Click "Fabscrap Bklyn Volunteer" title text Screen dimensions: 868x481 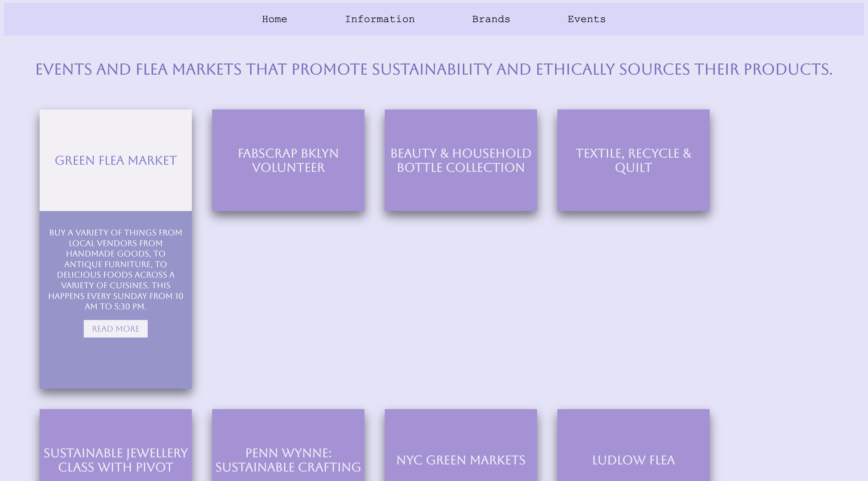288,161
